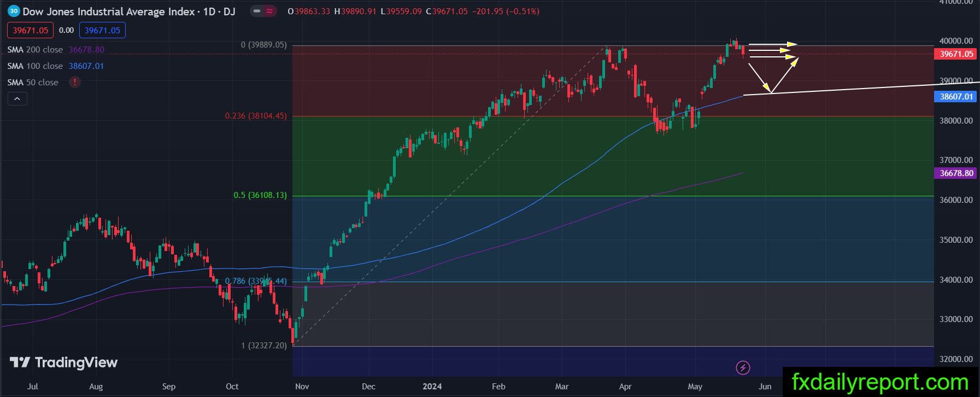Click the Jun label on the time axis
980x397 pixels.
(765, 387)
